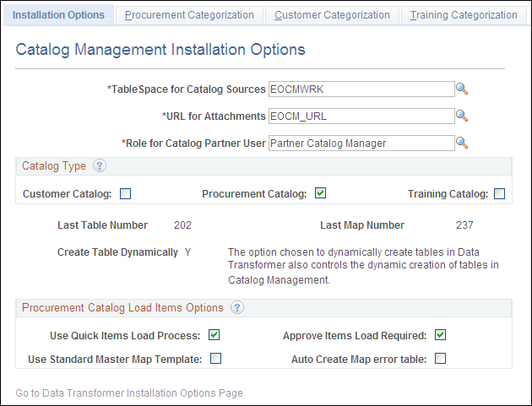Switch to the Procurement Categorization tab
532x406 pixels.
(189, 15)
